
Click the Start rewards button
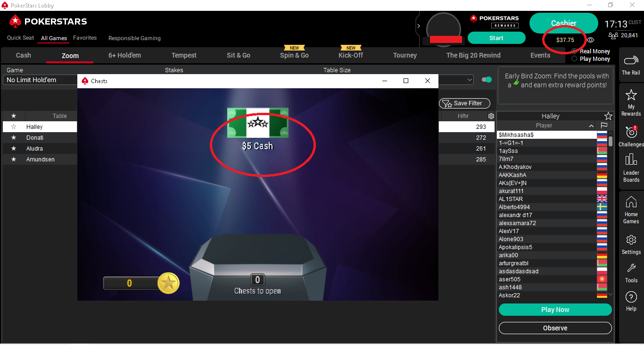496,38
